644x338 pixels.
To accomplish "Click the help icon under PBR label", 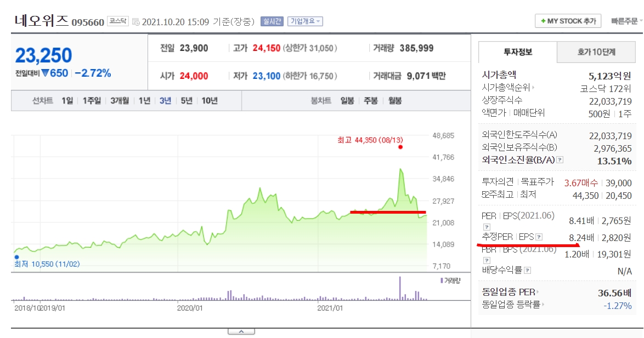I will [487, 260].
